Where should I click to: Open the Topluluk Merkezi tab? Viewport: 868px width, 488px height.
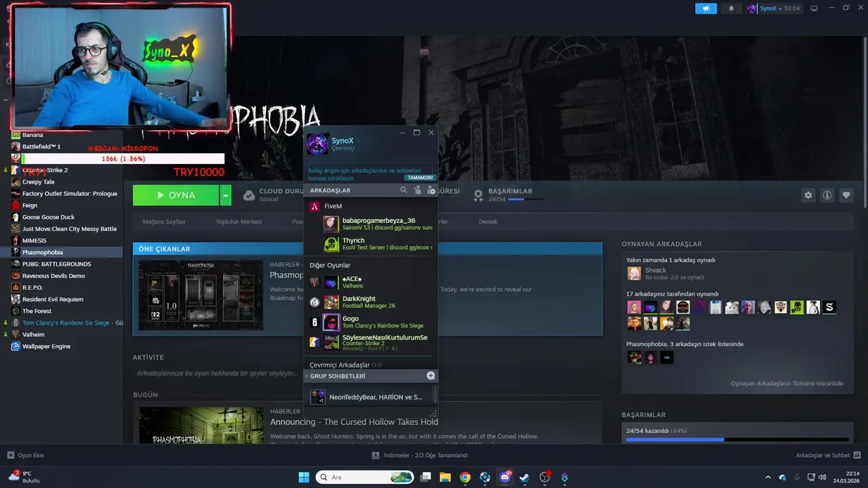tap(239, 222)
